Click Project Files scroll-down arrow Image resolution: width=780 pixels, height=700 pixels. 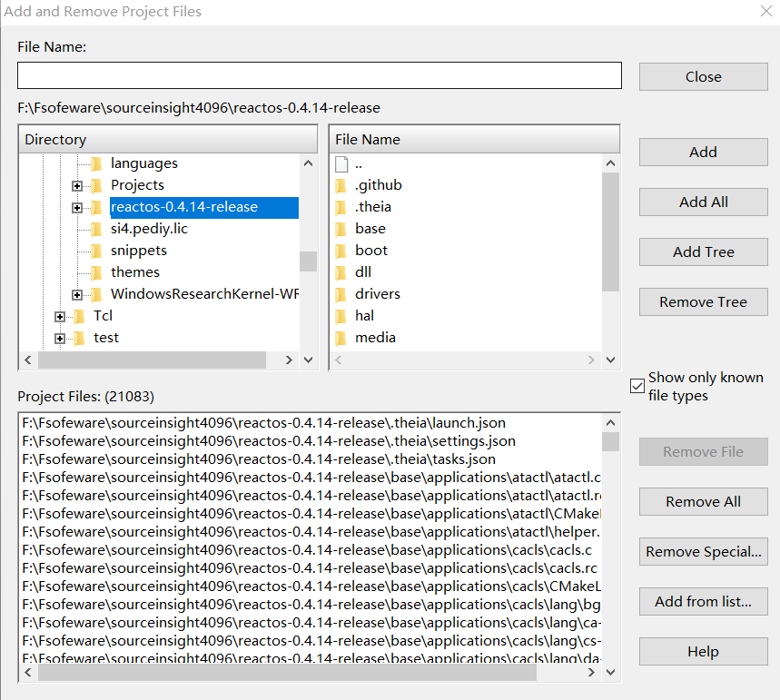[610, 672]
